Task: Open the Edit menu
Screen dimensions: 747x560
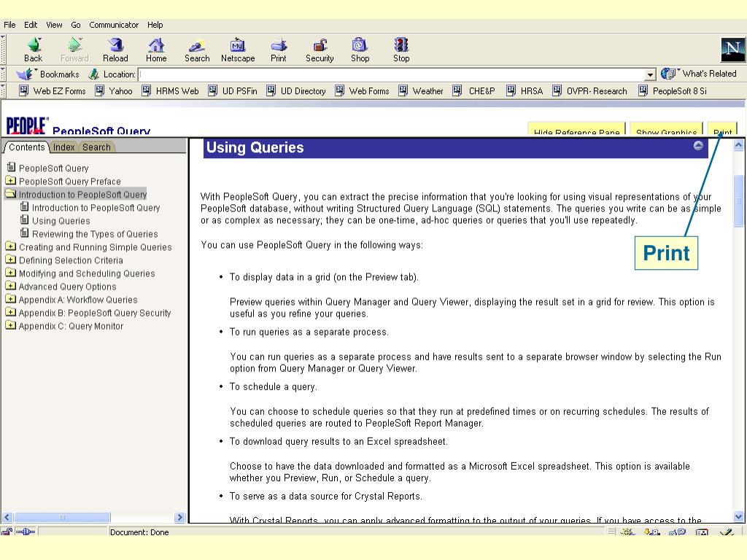Action: (31, 25)
